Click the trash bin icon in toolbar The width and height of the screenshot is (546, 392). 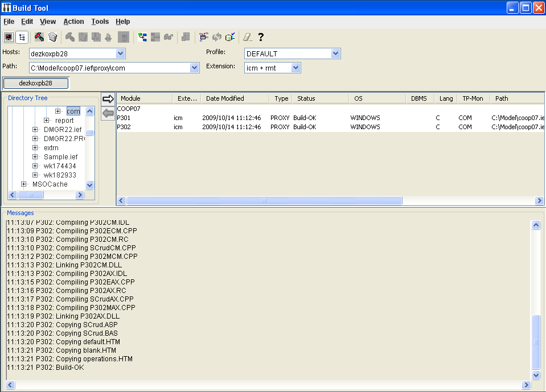[x=52, y=37]
